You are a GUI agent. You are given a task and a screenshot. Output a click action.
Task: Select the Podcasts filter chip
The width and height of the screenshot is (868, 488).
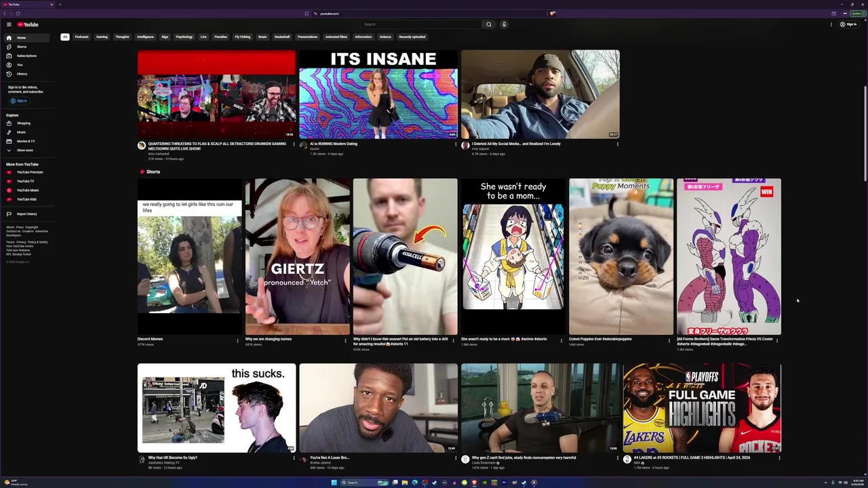pyautogui.click(x=81, y=37)
